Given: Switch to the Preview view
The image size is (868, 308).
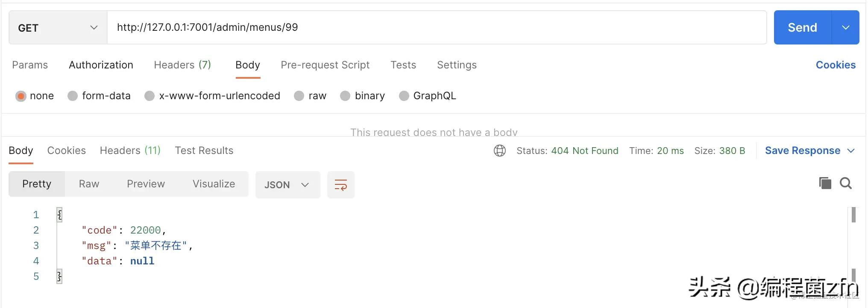Looking at the screenshot, I should pos(146,184).
